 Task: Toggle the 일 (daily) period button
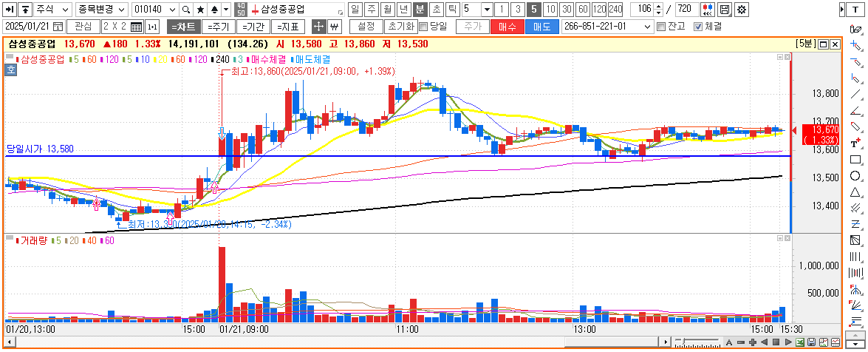(x=355, y=10)
